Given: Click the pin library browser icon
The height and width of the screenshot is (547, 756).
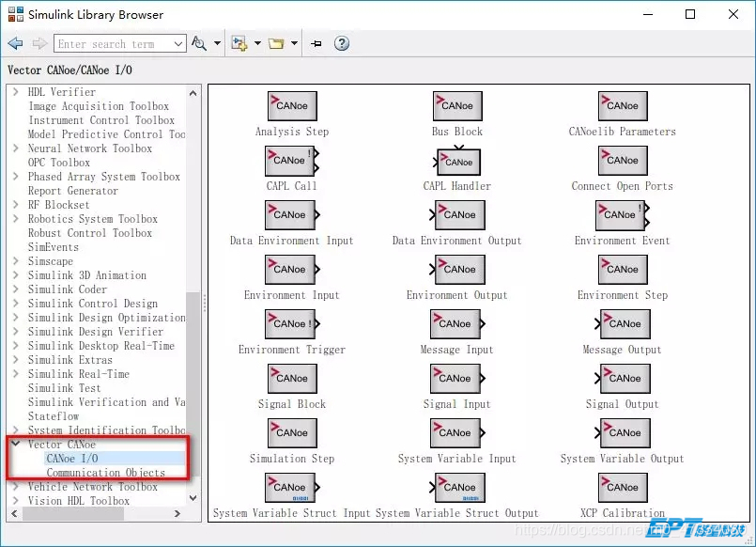Looking at the screenshot, I should pyautogui.click(x=316, y=44).
